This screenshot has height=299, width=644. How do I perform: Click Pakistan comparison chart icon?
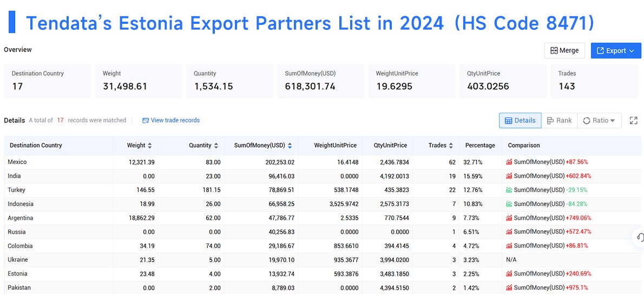[x=509, y=288]
